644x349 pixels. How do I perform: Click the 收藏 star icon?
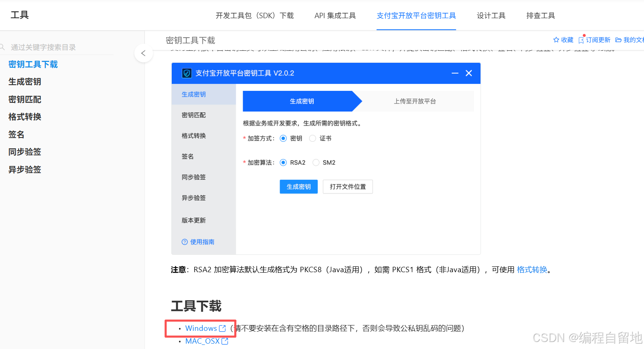[x=556, y=40]
